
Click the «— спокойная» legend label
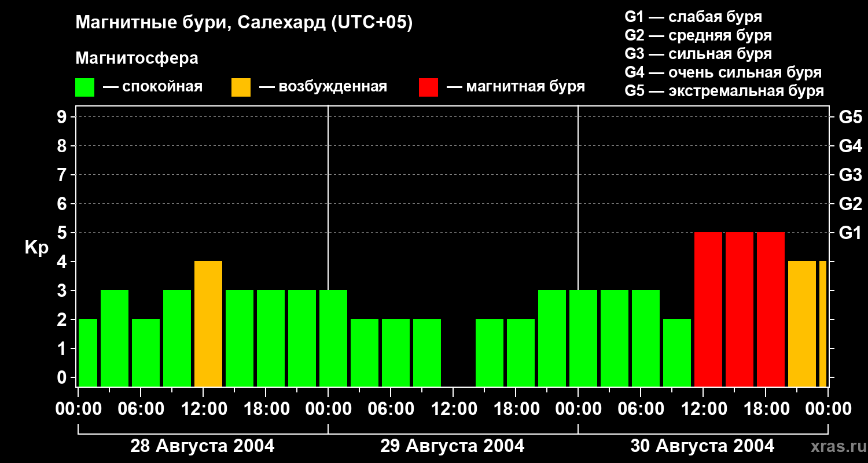coord(153,87)
